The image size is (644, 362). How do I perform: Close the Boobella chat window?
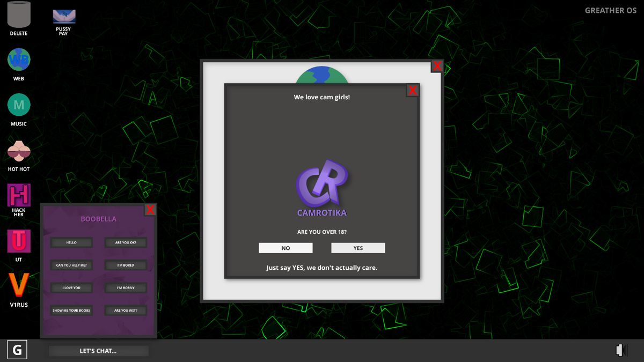(150, 210)
